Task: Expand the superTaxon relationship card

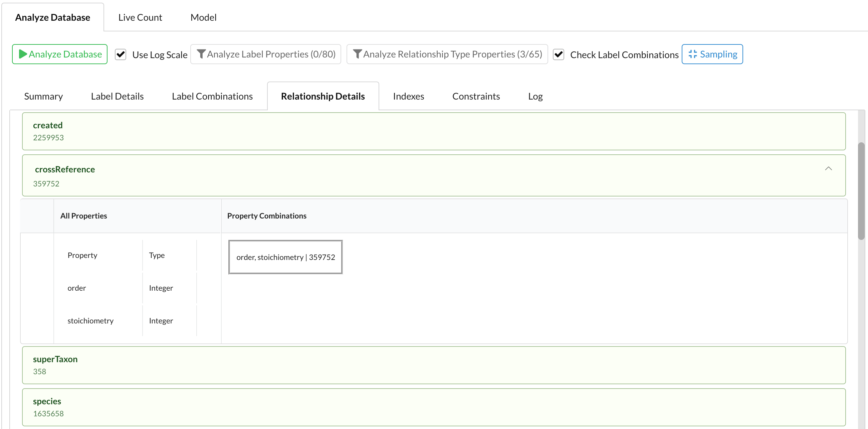Action: (x=434, y=365)
